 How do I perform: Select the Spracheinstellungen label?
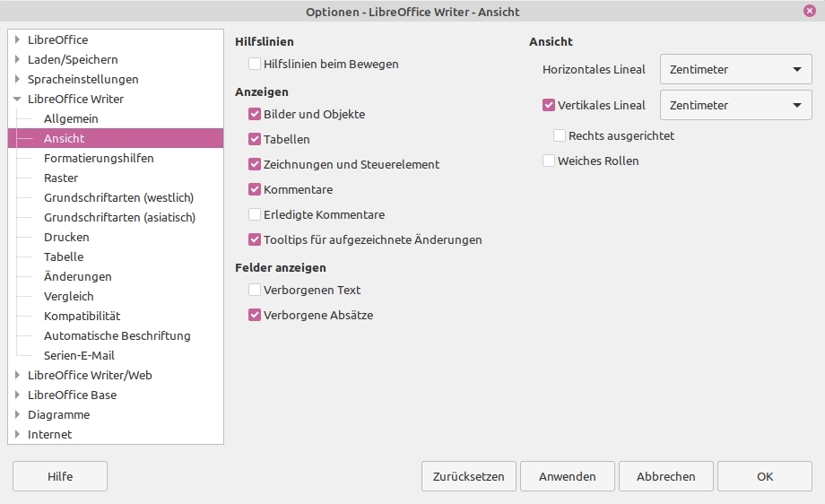[x=83, y=79]
